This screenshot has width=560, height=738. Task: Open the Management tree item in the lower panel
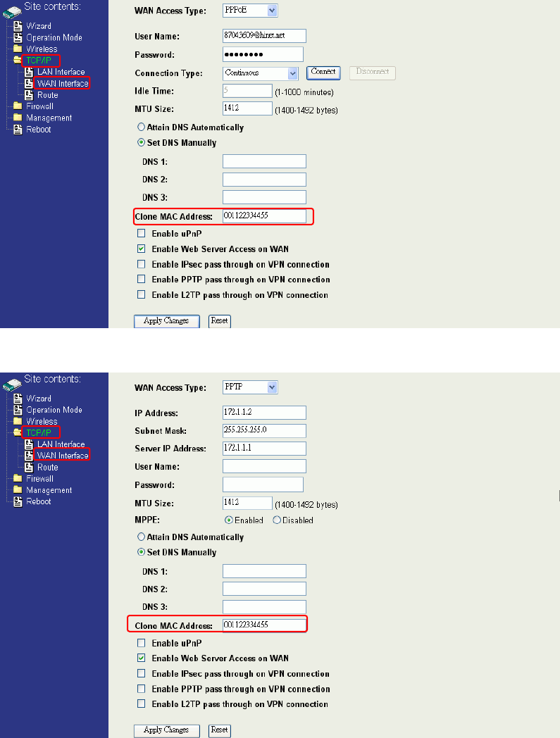49,490
